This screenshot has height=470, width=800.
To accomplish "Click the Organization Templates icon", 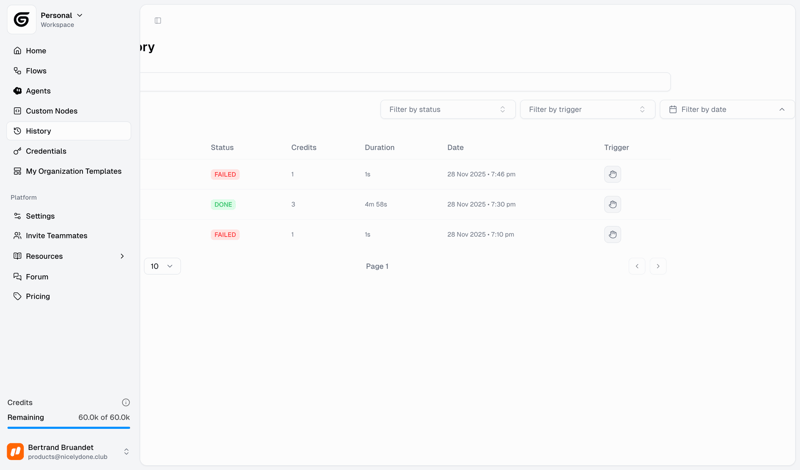I will [x=17, y=171].
